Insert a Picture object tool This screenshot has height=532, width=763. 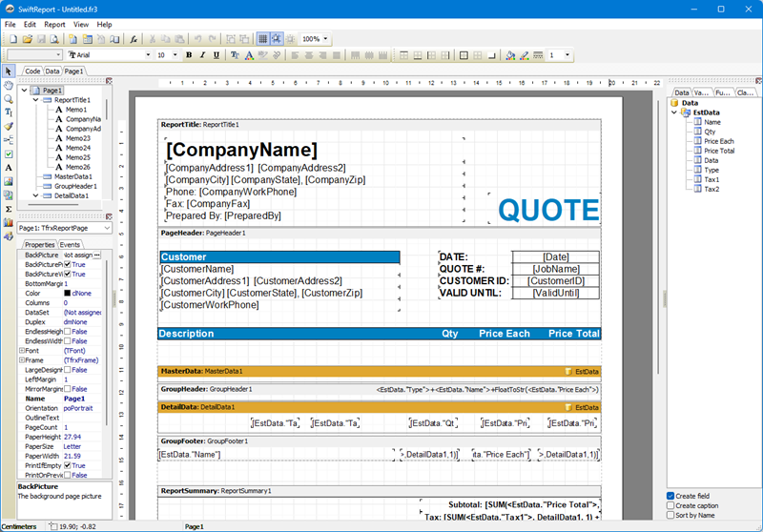(x=9, y=181)
